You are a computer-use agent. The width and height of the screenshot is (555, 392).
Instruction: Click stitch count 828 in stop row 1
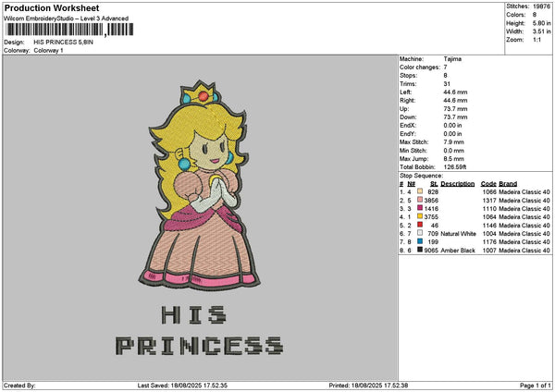coord(433,191)
